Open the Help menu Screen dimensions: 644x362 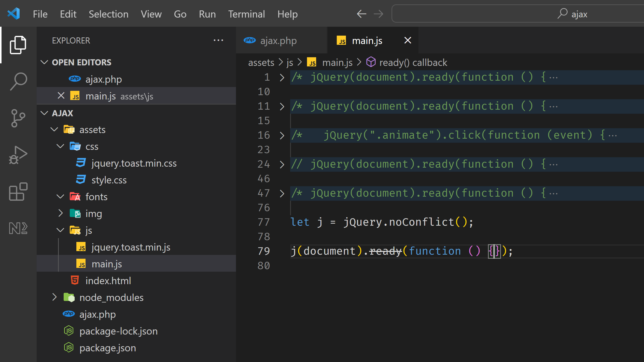[288, 14]
